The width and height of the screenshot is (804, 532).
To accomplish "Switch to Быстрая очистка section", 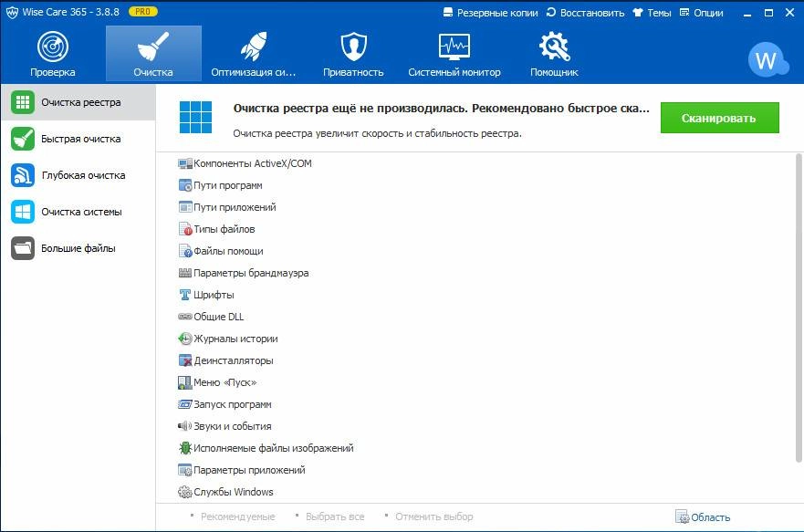I will (78, 139).
